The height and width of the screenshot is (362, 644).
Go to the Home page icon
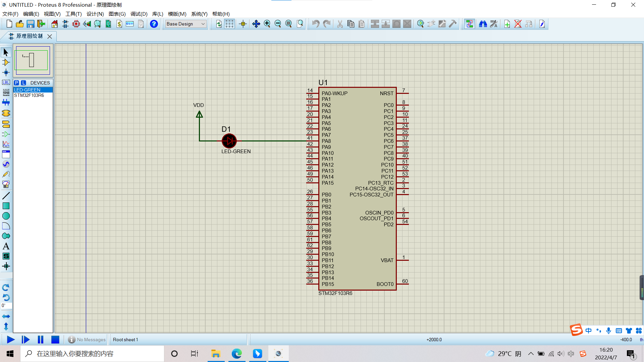point(54,24)
